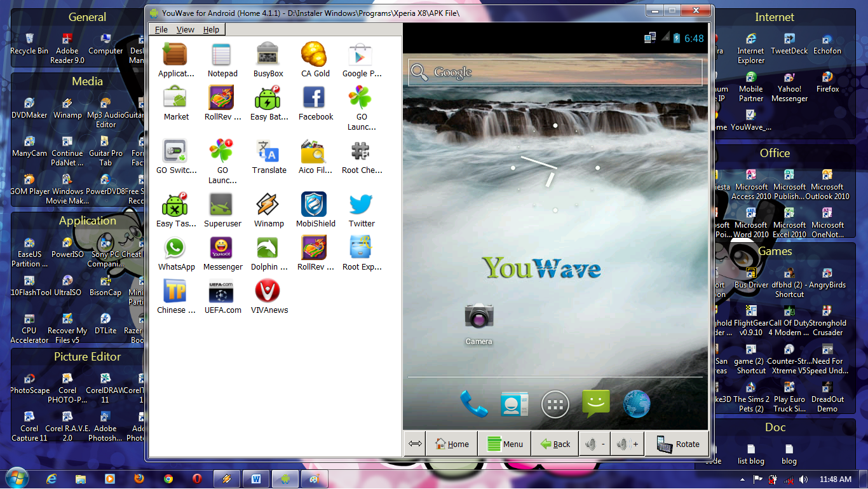Launch the browser from the dock globe icon
Viewport: 868px width, 489px height.
coord(636,404)
